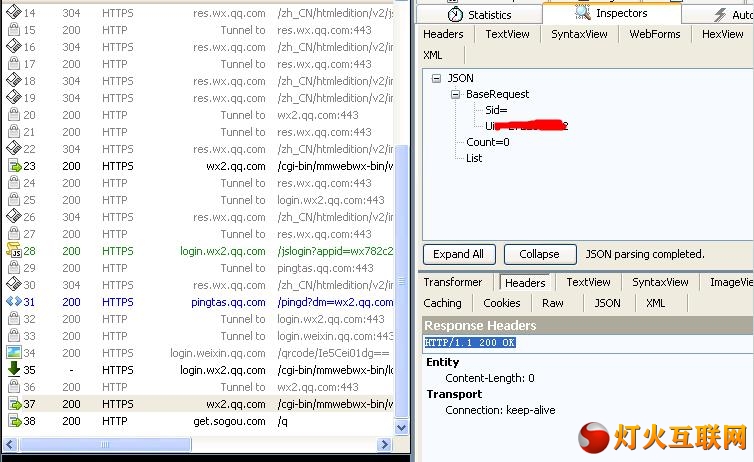Switch to request SyntaxView tab

pos(579,34)
